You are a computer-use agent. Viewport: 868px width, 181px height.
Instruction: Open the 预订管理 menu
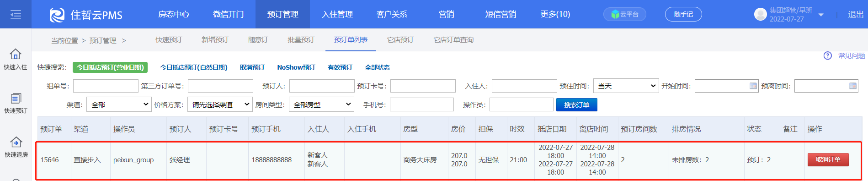[x=282, y=14]
